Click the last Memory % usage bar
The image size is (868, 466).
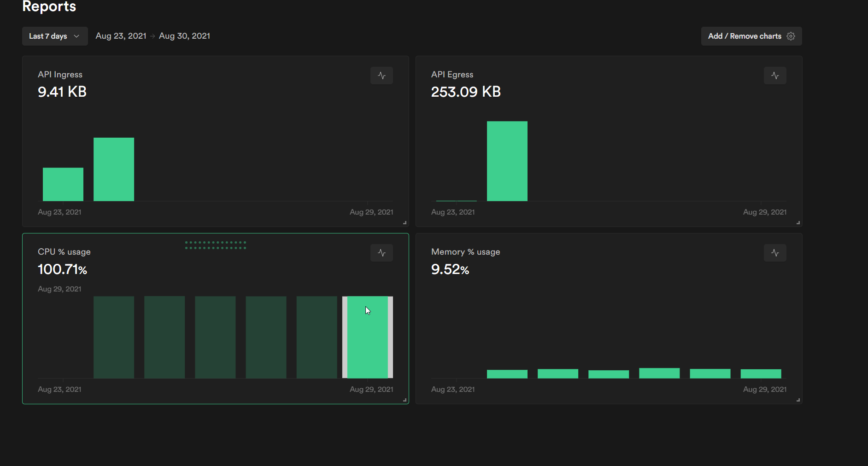point(761,374)
